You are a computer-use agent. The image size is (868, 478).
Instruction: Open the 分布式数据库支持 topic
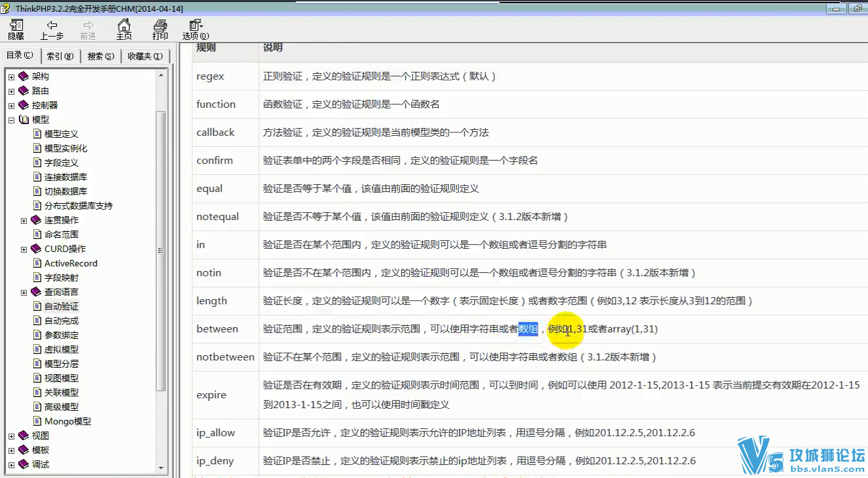78,206
